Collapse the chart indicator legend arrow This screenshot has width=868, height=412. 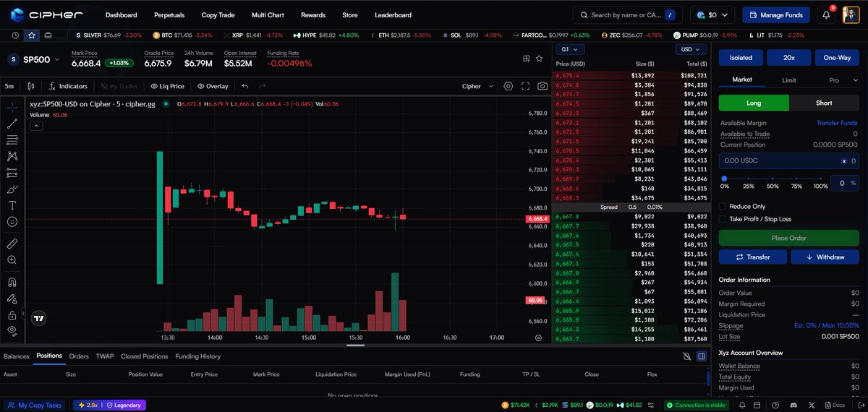pyautogui.click(x=35, y=125)
